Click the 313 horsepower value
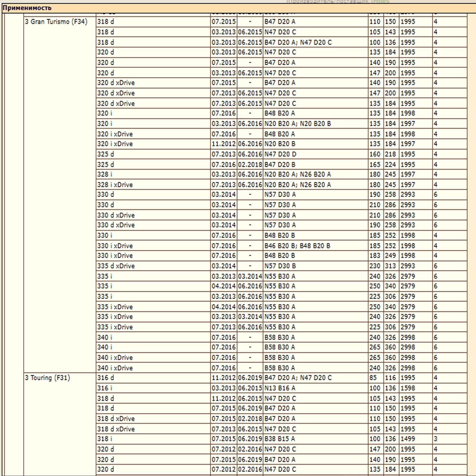Viewport: 476px width, 476px height. click(390, 266)
